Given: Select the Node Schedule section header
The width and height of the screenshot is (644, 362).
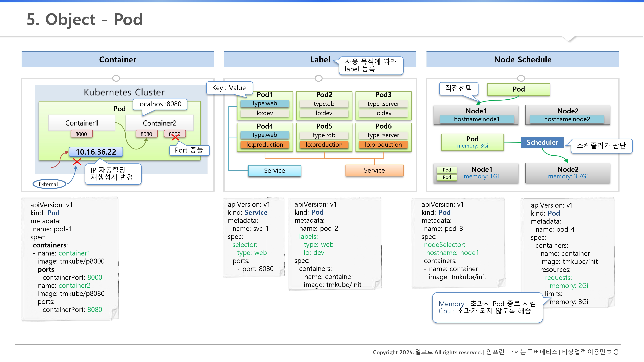Looking at the screenshot, I should (x=522, y=60).
